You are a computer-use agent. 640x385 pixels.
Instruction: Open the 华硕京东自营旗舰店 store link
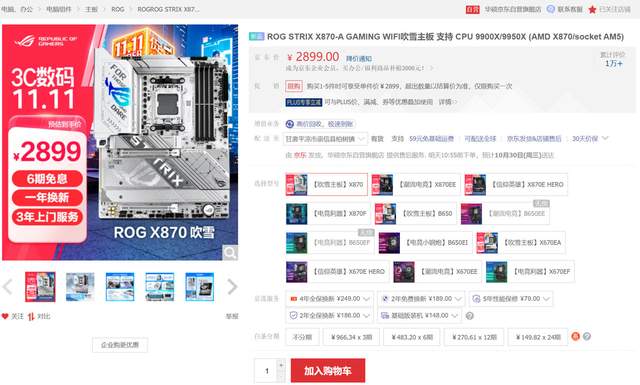tap(513, 9)
